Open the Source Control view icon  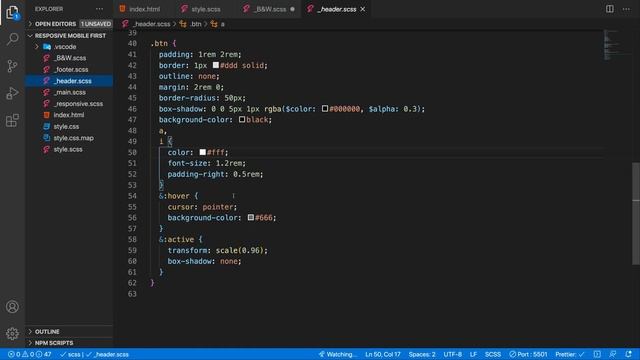(x=12, y=66)
